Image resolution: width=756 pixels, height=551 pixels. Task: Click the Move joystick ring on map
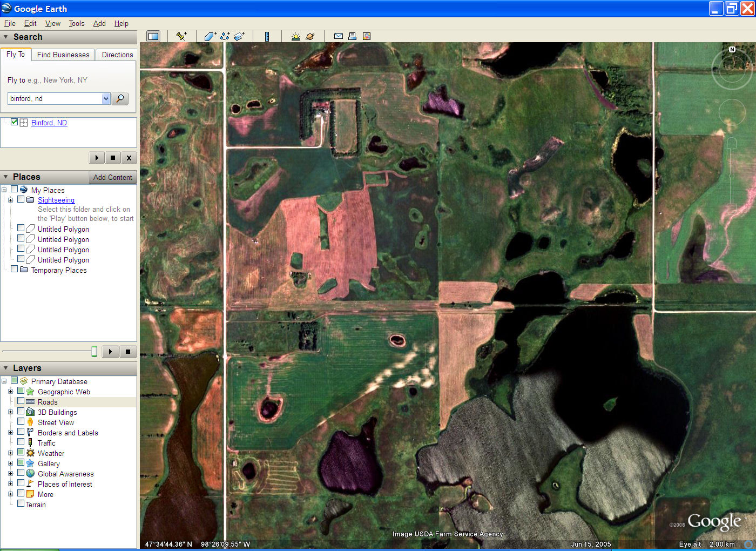pyautogui.click(x=731, y=113)
